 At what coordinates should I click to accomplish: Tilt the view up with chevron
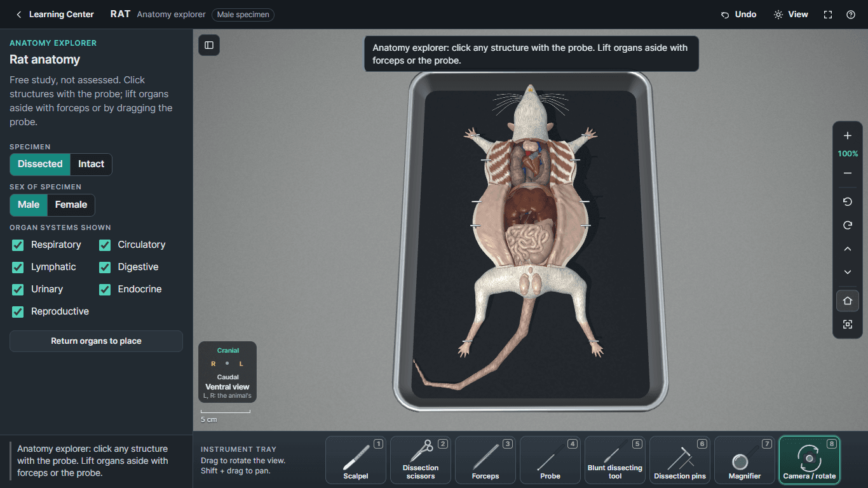(x=848, y=249)
